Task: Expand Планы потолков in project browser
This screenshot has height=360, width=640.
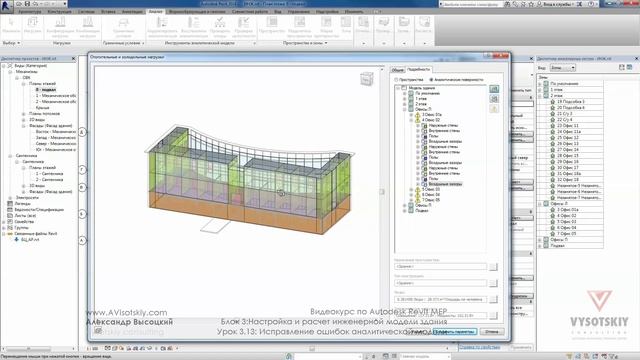Action: tap(24, 113)
